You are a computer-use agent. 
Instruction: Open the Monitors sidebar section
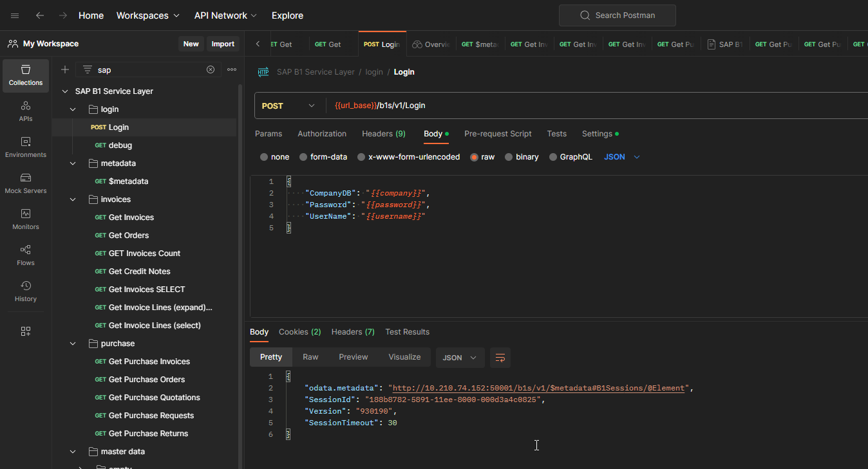coord(26,220)
